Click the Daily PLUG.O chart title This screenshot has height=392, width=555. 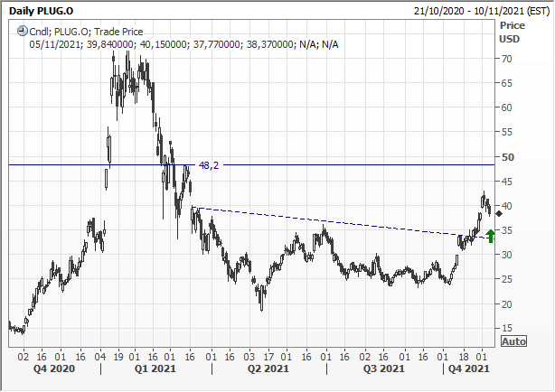[x=41, y=8]
